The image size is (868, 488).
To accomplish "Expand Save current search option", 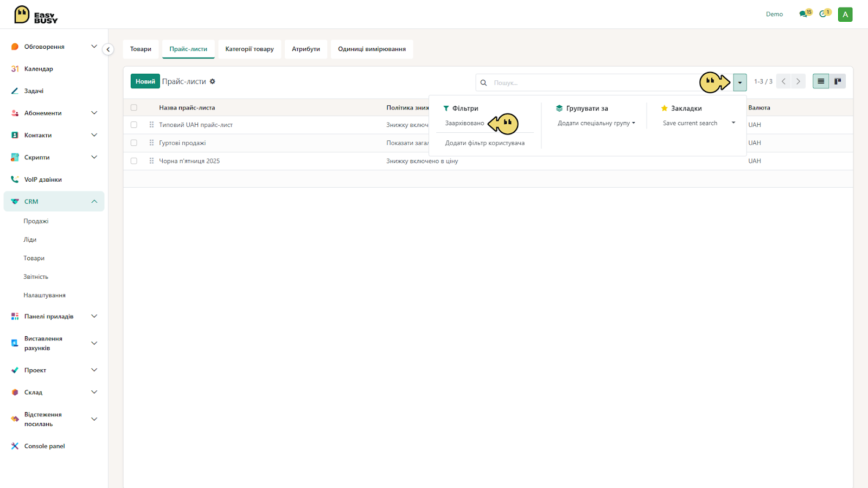I will pyautogui.click(x=699, y=123).
